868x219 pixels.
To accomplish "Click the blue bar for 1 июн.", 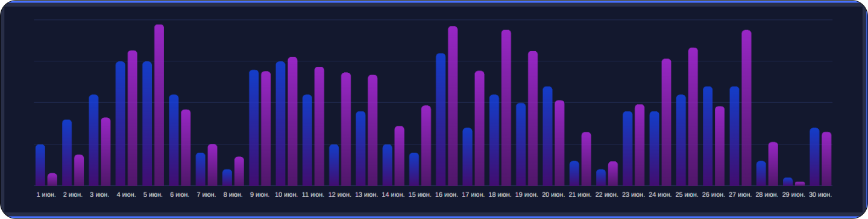I will [40, 165].
